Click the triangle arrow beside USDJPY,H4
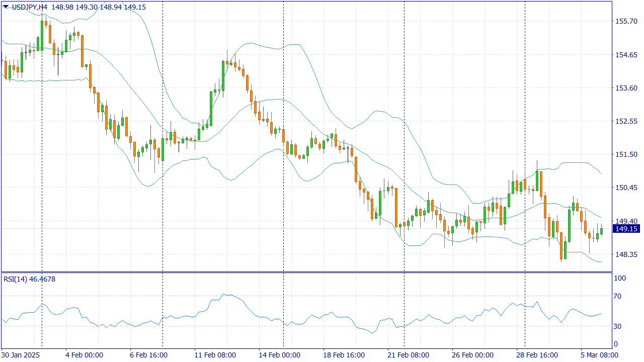 pos(6,7)
